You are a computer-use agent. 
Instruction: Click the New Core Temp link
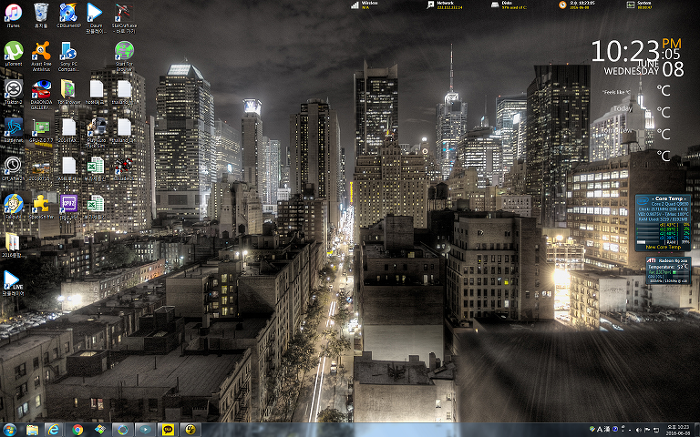coord(663,247)
